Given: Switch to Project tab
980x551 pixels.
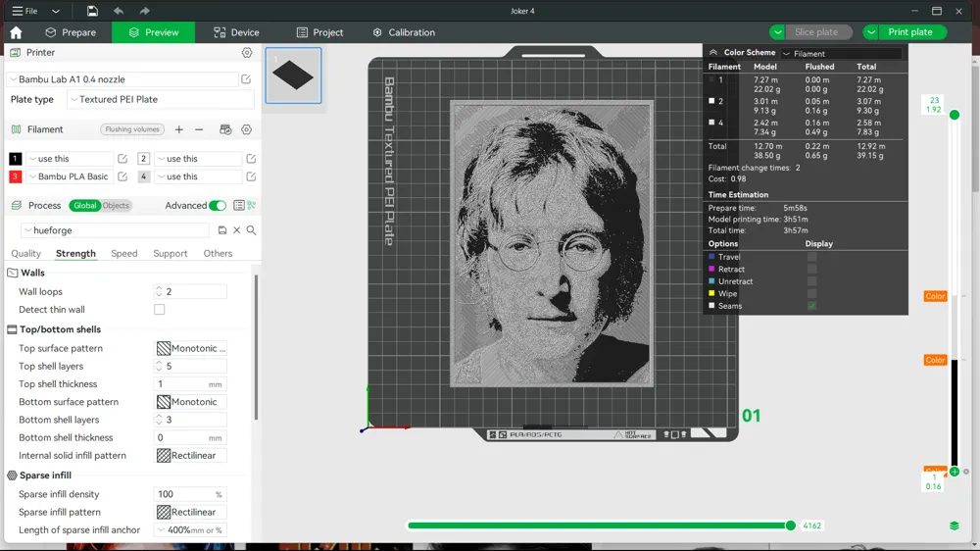Looking at the screenshot, I should click(319, 32).
